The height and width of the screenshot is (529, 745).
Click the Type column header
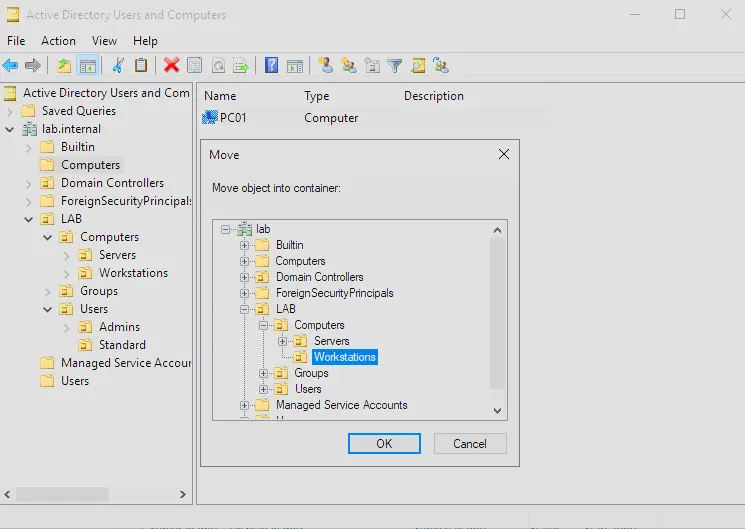click(x=316, y=96)
